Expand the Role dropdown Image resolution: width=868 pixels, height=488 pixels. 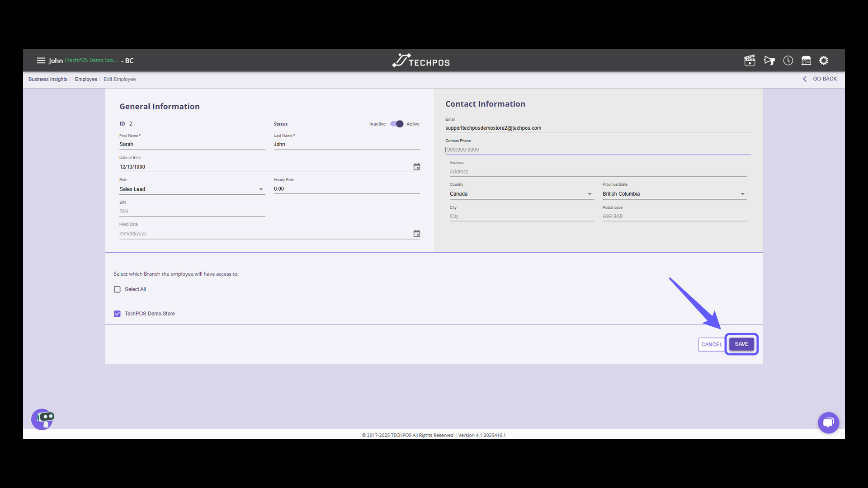260,189
